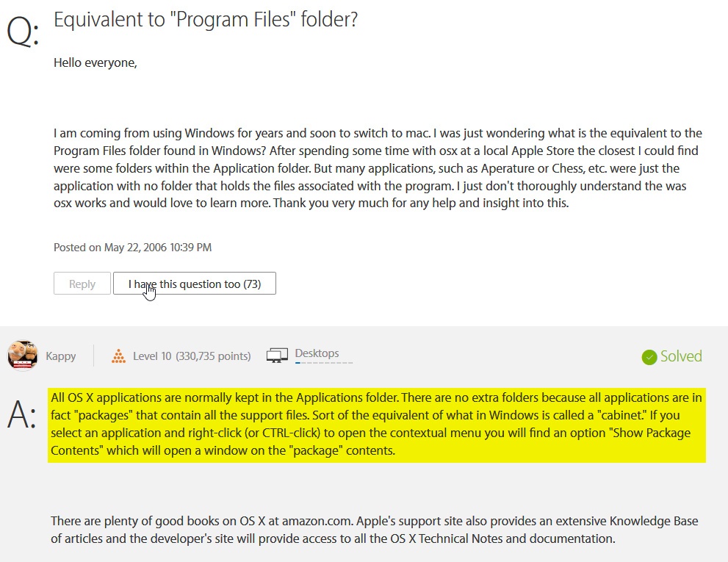Click the dashed progress bar under Desktops

point(323,362)
